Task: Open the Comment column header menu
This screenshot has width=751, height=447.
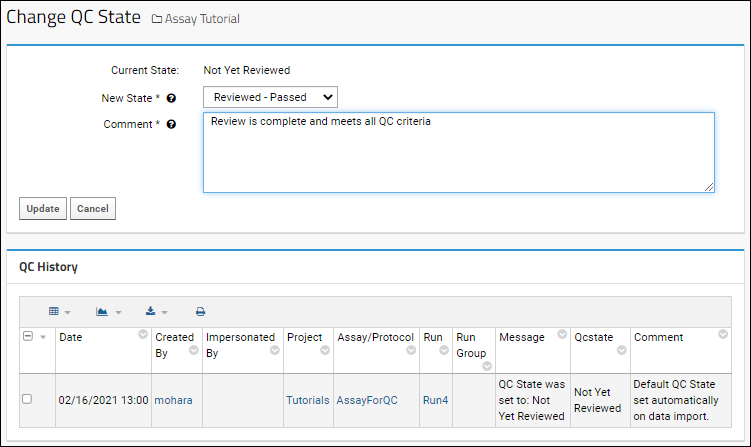Action: (x=723, y=334)
